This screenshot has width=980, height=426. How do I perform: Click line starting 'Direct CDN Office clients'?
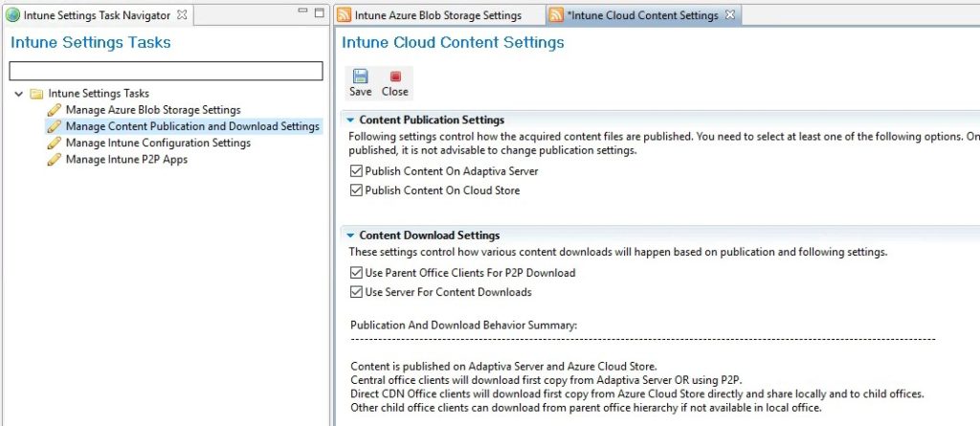point(636,394)
